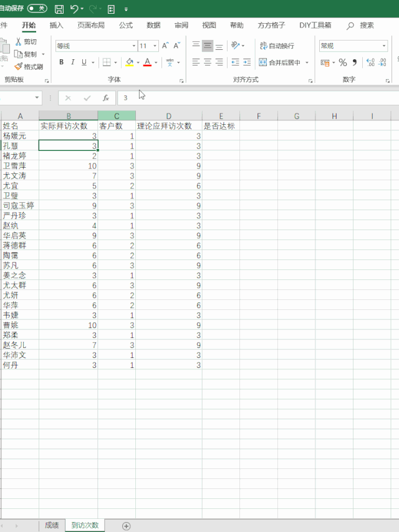Open the font name combo box
This screenshot has height=532, width=399.
click(96, 46)
